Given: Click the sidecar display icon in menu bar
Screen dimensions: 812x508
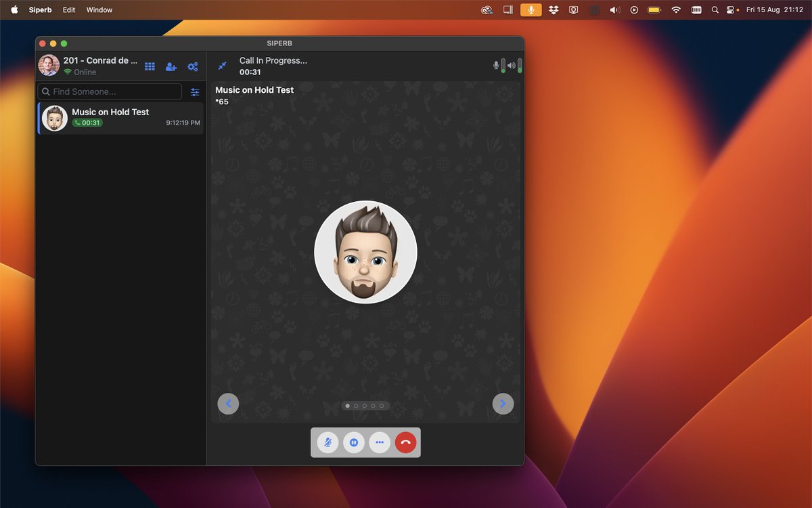Looking at the screenshot, I should [508, 9].
